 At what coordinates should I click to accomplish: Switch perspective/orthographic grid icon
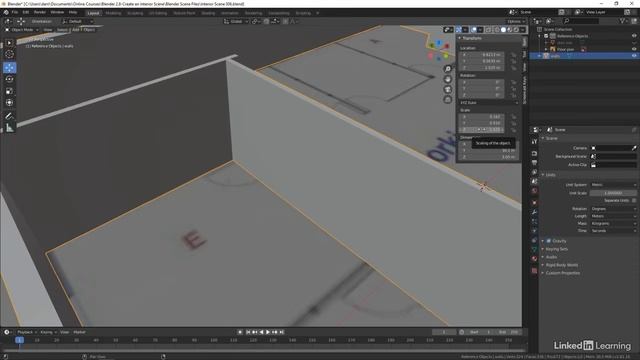448,100
